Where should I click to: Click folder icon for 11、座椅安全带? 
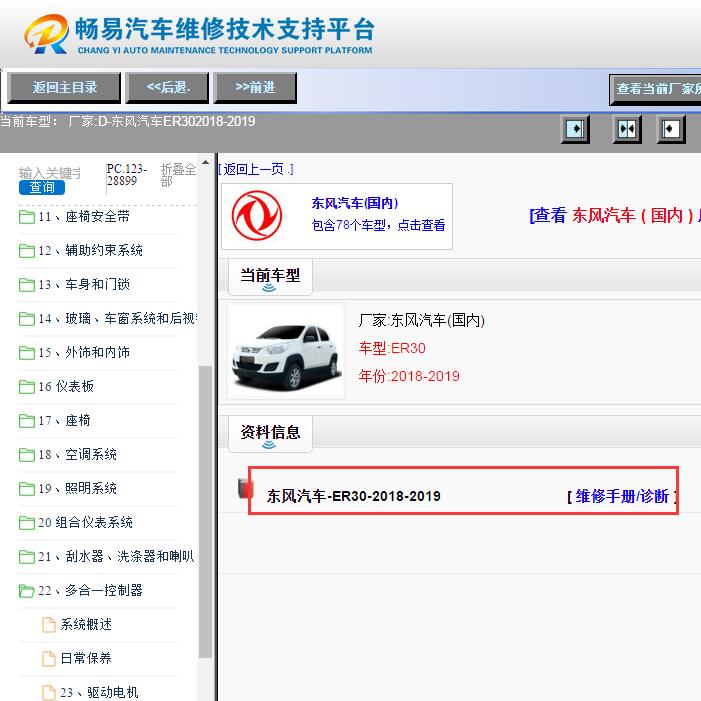pyautogui.click(x=27, y=217)
